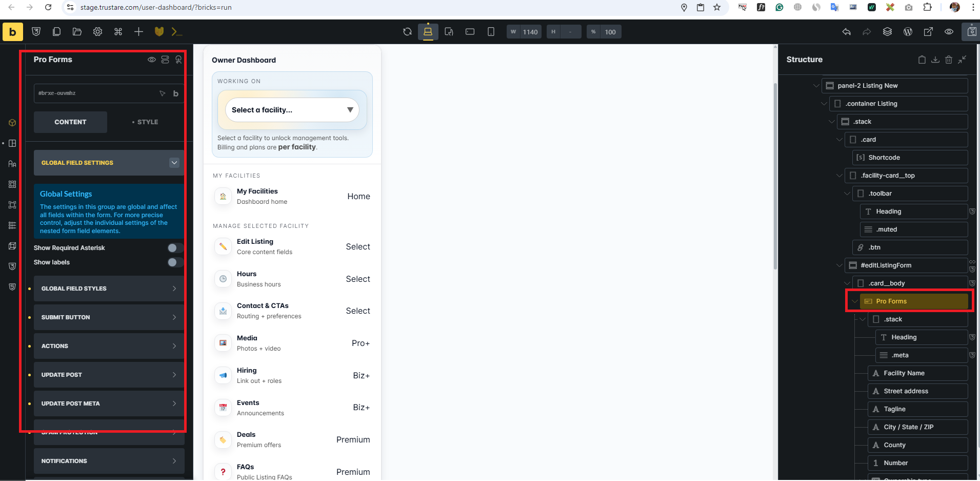Select the mobile portrait breakpoint icon
The image size is (980, 481).
[x=491, y=32]
